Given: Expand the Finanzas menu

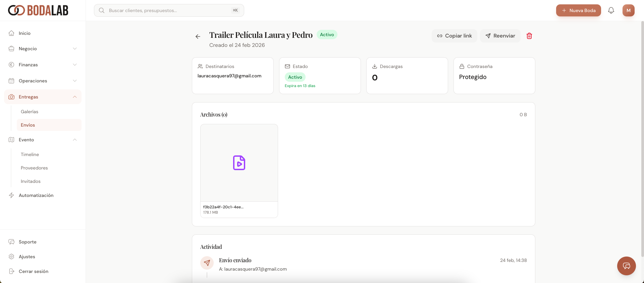Looking at the screenshot, I should pos(43,65).
